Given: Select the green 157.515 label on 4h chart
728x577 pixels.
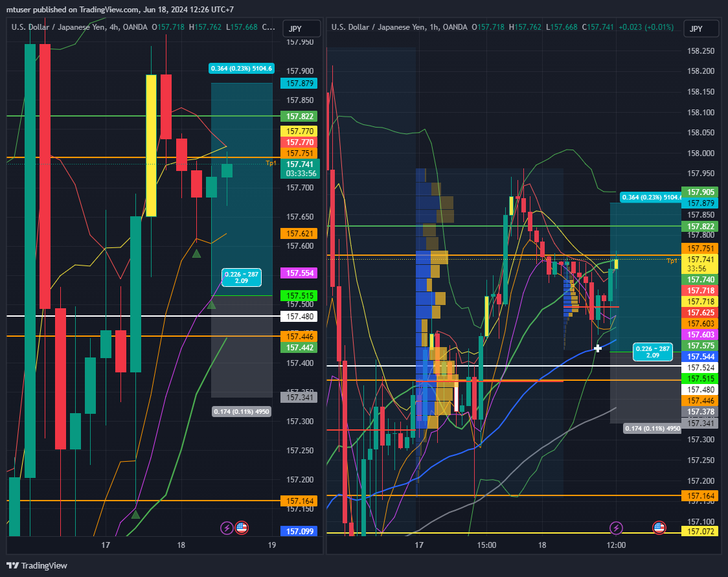Looking at the screenshot, I should click(x=299, y=296).
